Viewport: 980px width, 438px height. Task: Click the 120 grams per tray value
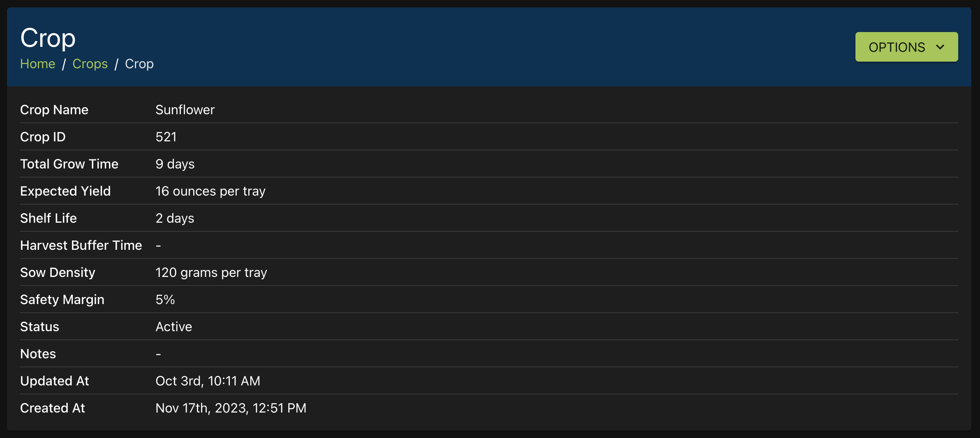pyautogui.click(x=211, y=272)
